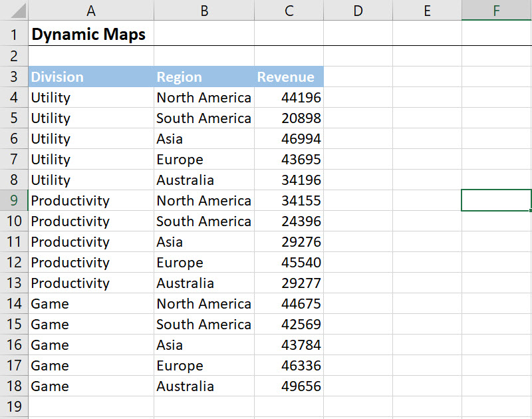532x419 pixels.
Task: Click the column E header
Action: (x=427, y=10)
